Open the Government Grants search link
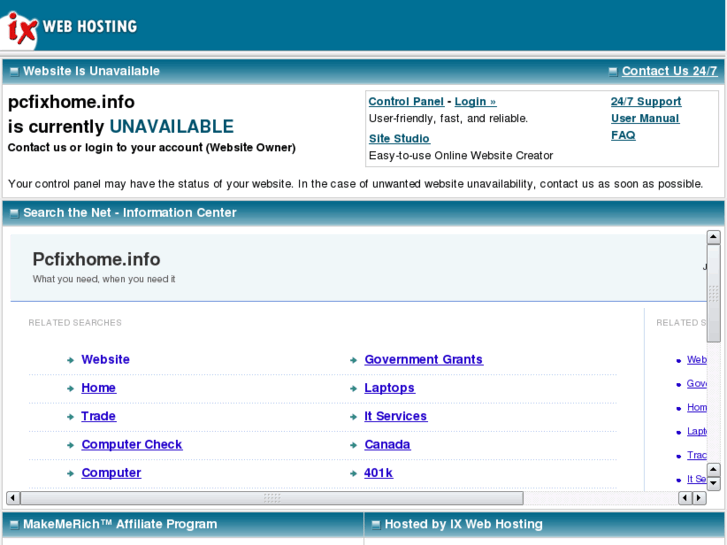This screenshot has width=727, height=545. pyautogui.click(x=423, y=359)
